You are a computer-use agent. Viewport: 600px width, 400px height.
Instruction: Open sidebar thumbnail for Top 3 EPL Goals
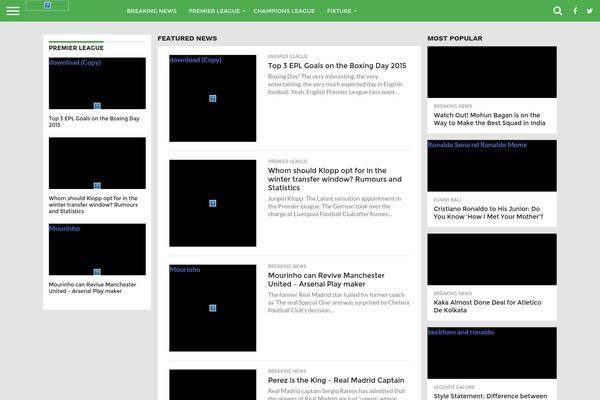coord(97,83)
